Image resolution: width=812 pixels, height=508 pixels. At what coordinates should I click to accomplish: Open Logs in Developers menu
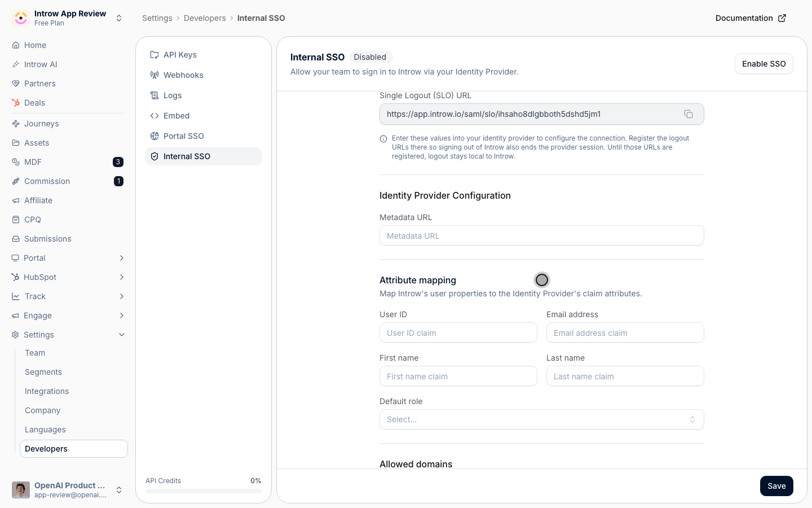[x=204, y=95]
